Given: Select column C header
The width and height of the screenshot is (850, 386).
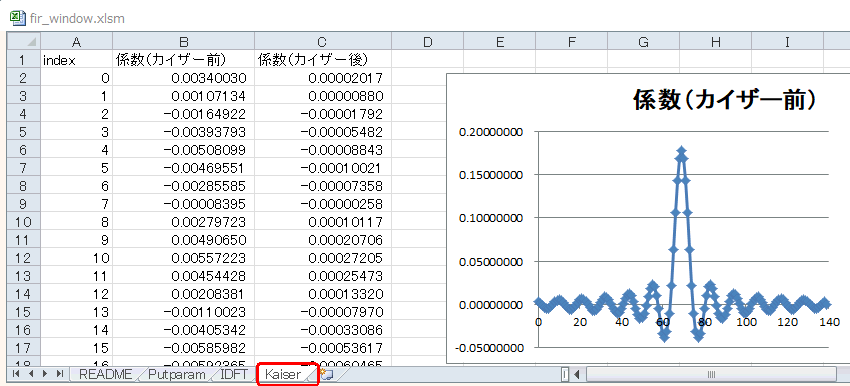Looking at the screenshot, I should [323, 42].
